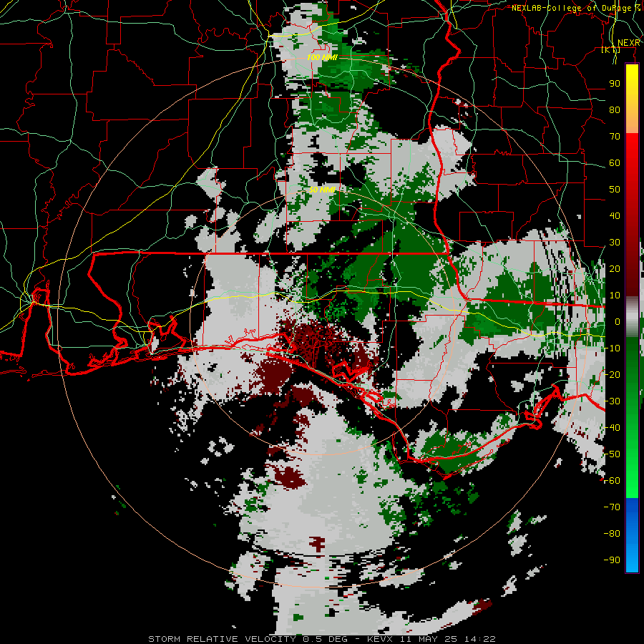Select the -70 velocity scale label
The height and width of the screenshot is (644, 644).
[x=612, y=507]
